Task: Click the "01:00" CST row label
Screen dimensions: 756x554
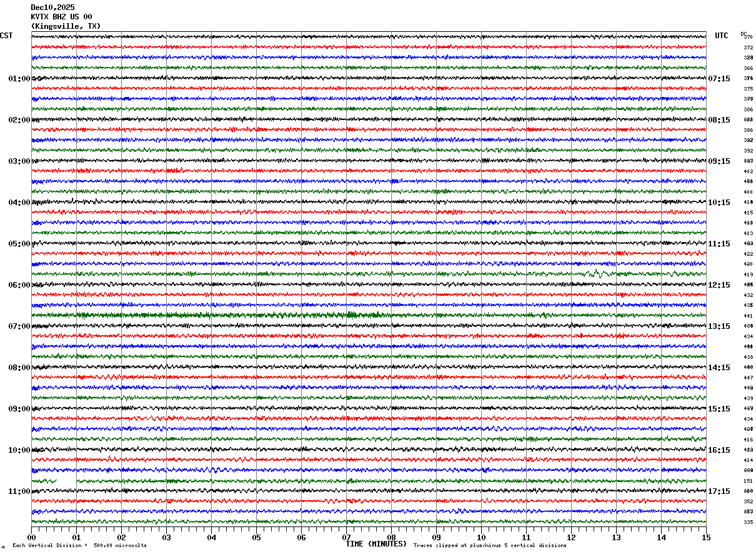Action: tap(19, 79)
